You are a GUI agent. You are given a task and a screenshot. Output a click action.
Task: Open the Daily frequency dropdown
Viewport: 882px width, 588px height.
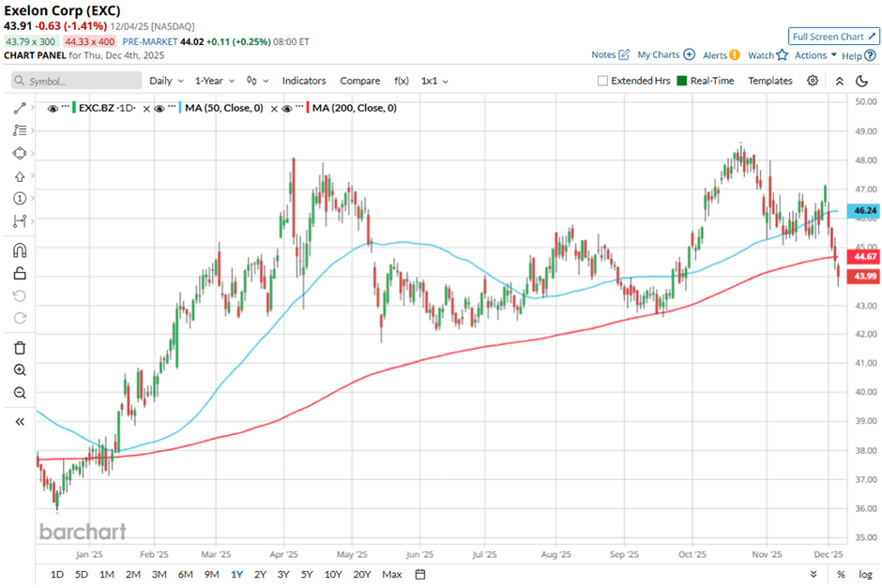[165, 81]
